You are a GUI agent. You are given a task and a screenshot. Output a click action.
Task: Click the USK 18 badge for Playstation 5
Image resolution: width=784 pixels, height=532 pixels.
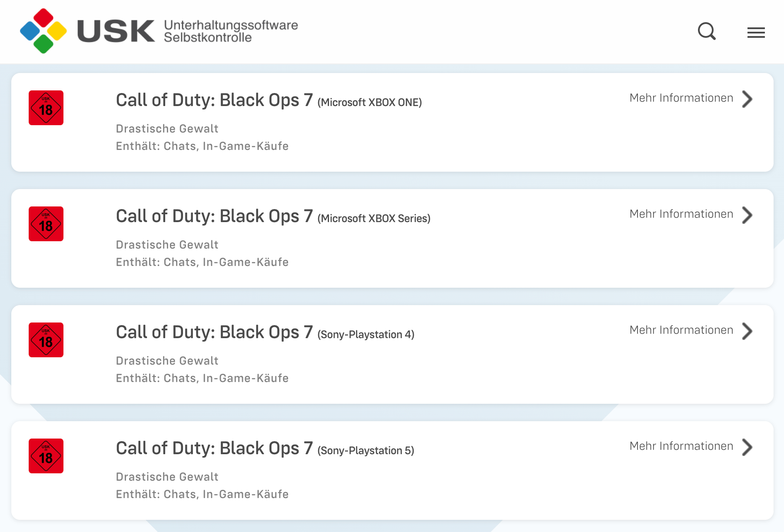pyautogui.click(x=46, y=456)
